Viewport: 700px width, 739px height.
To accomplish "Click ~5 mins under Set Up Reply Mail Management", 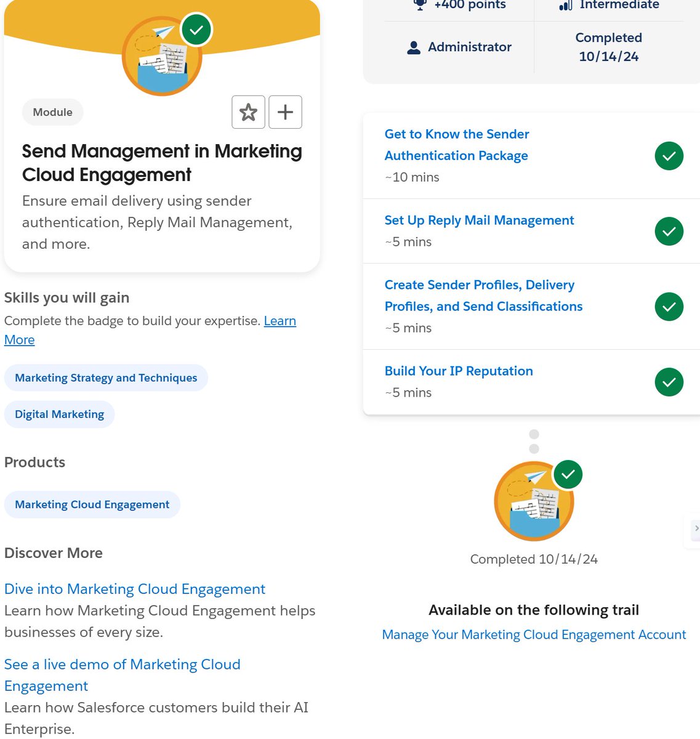I will (408, 242).
